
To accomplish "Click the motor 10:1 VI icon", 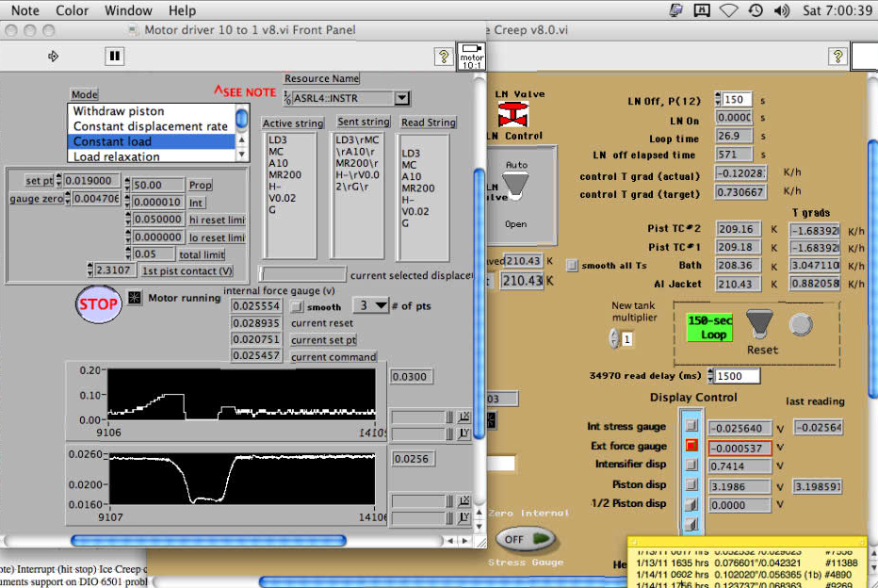I will (471, 57).
